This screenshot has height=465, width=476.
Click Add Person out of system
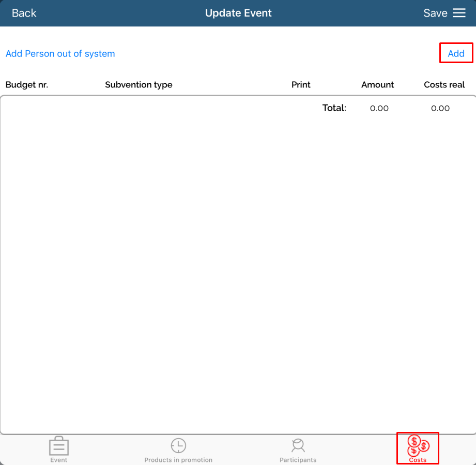click(x=60, y=54)
